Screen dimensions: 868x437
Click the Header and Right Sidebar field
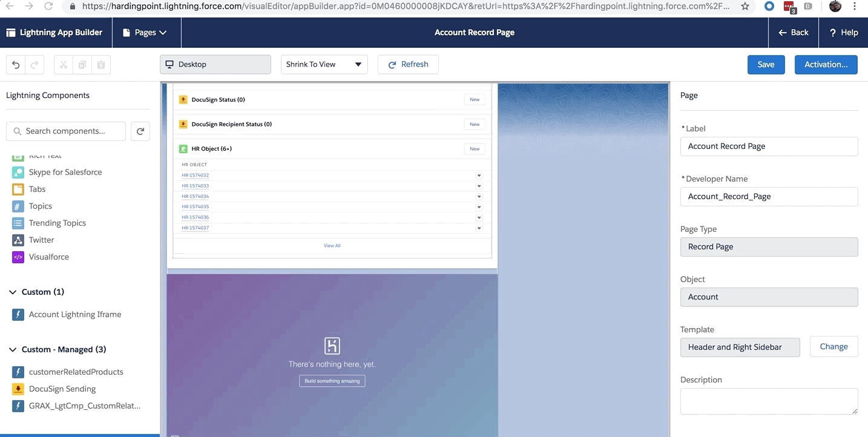[740, 347]
